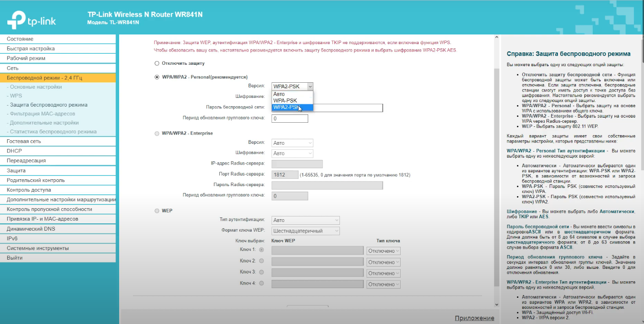This screenshot has width=644, height=324.
Task: Click the 'Приложение' link at bottom
Action: 474,318
